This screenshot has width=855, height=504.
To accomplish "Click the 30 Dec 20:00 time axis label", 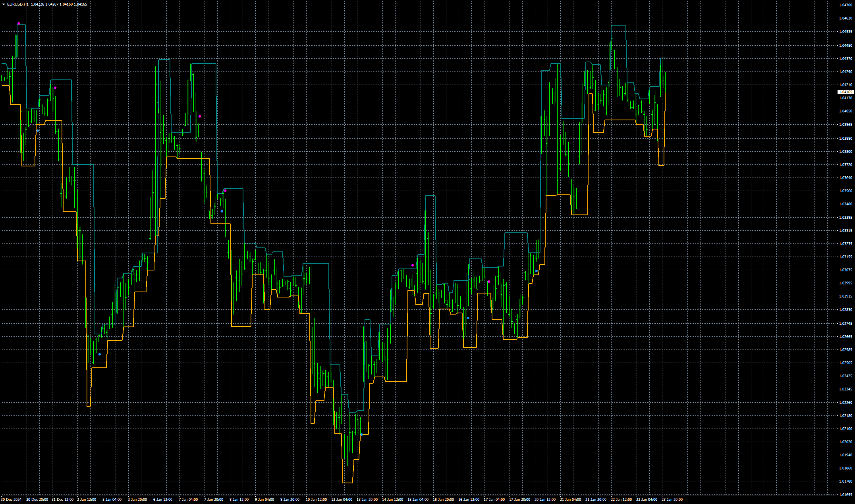I will (x=37, y=500).
